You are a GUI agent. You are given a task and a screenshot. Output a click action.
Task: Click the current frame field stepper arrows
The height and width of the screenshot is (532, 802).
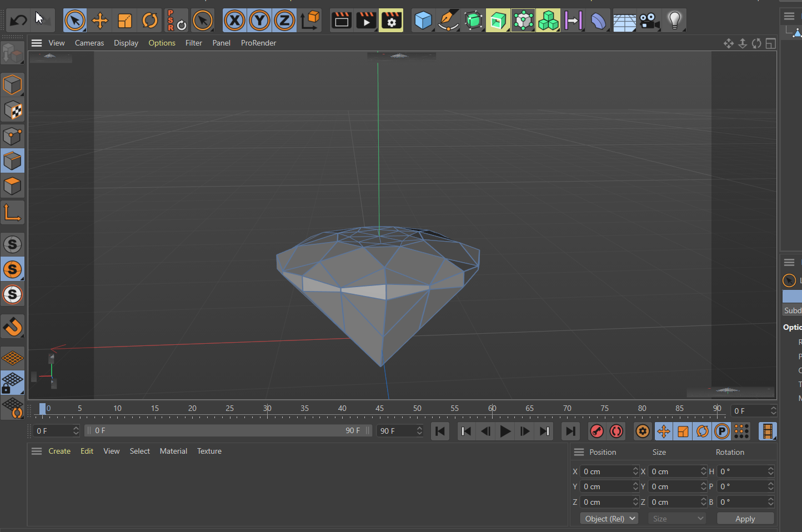76,431
